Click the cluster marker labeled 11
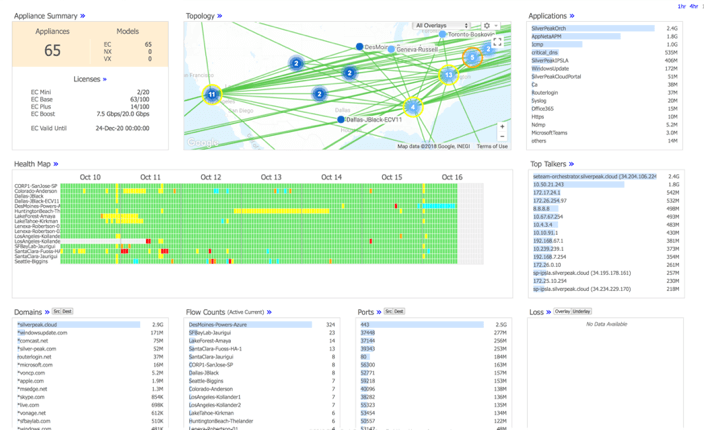The height and width of the screenshot is (430, 704). (212, 95)
